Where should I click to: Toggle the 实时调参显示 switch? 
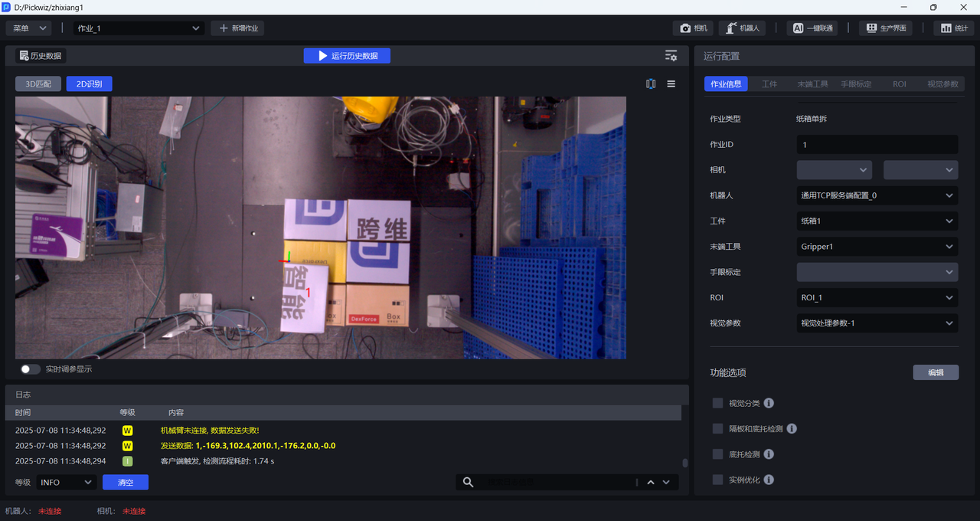click(31, 369)
